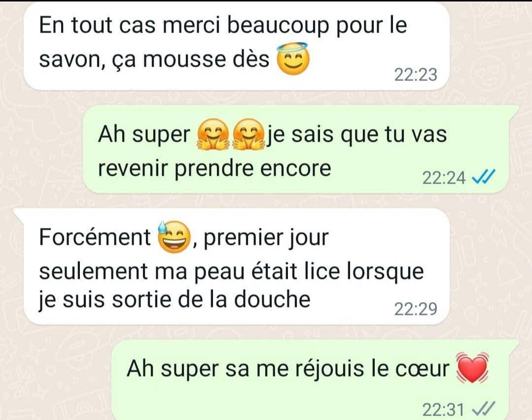532x420 pixels.
Task: Tap the text 'En tout cas merci'
Action: click(x=130, y=26)
